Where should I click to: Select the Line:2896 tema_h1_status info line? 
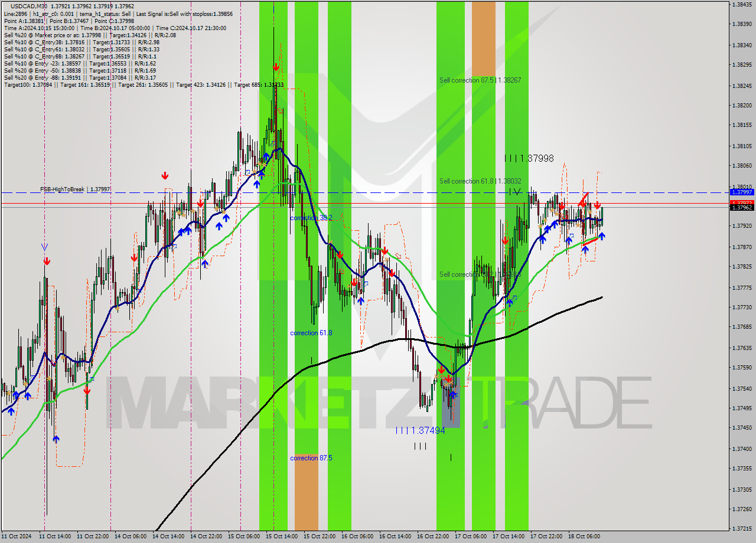click(118, 13)
